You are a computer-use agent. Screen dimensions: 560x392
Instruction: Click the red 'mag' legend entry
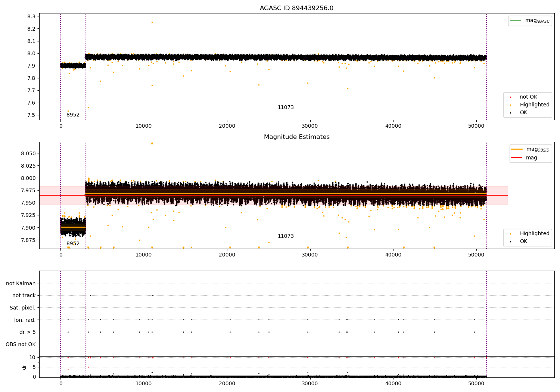(524, 158)
